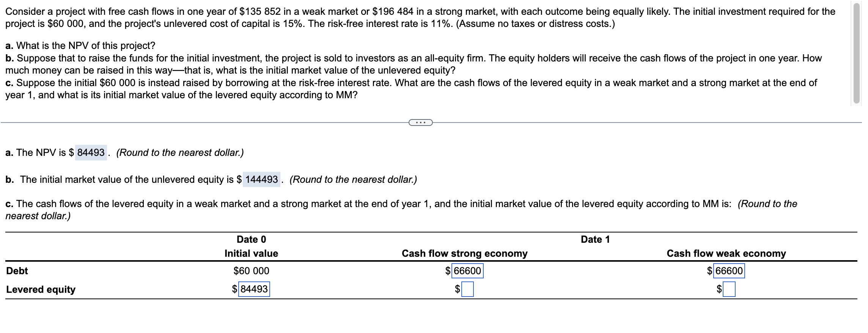Image resolution: width=868 pixels, height=333 pixels.
Task: Click the Initial value column heading
Action: pos(251,253)
